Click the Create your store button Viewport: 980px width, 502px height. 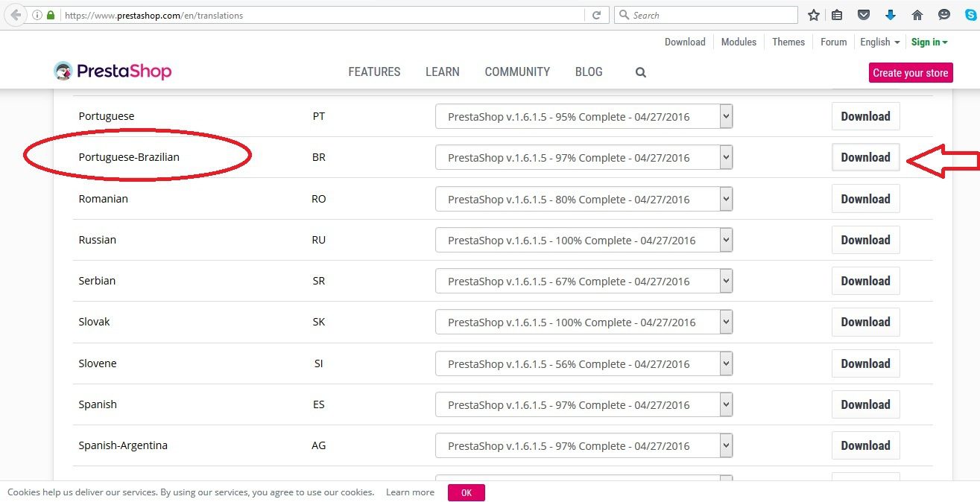(911, 72)
